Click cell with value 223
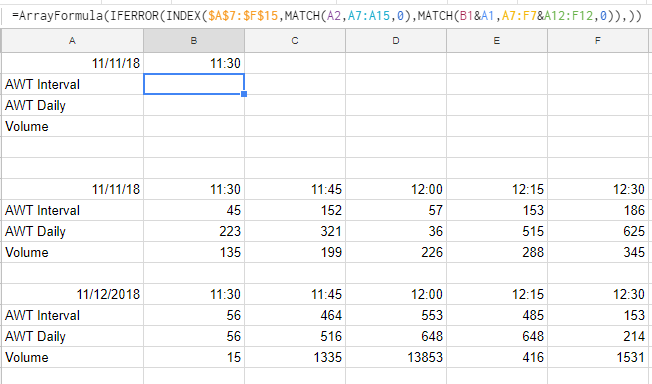This screenshot has height=384, width=652. [194, 231]
